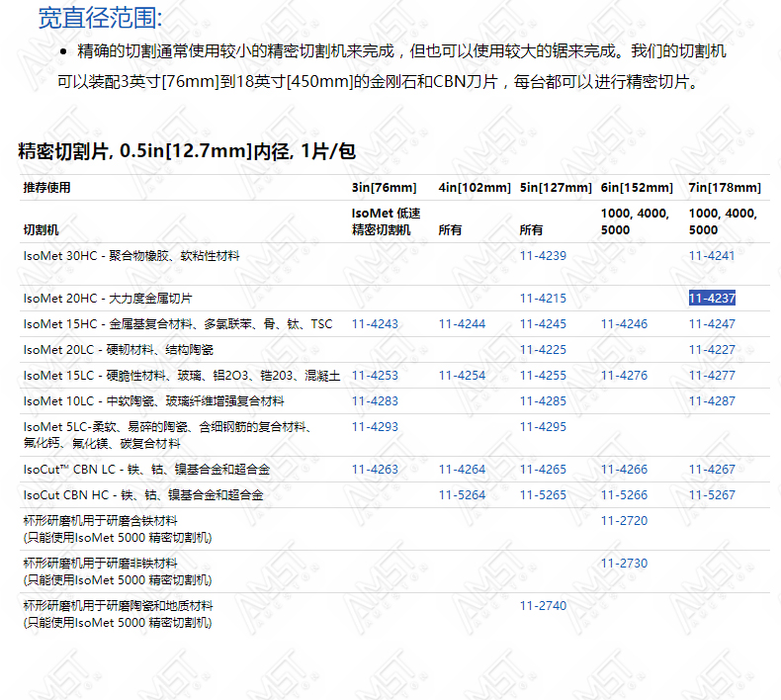Image resolution: width=781 pixels, height=700 pixels.
Task: Click the 精密切割片 table title
Action: [x=187, y=151]
